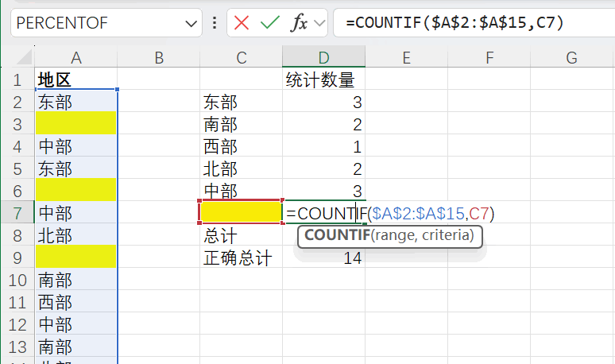This screenshot has width=615, height=364.
Task: Click cell A10 containing 南部
Action: click(x=76, y=280)
